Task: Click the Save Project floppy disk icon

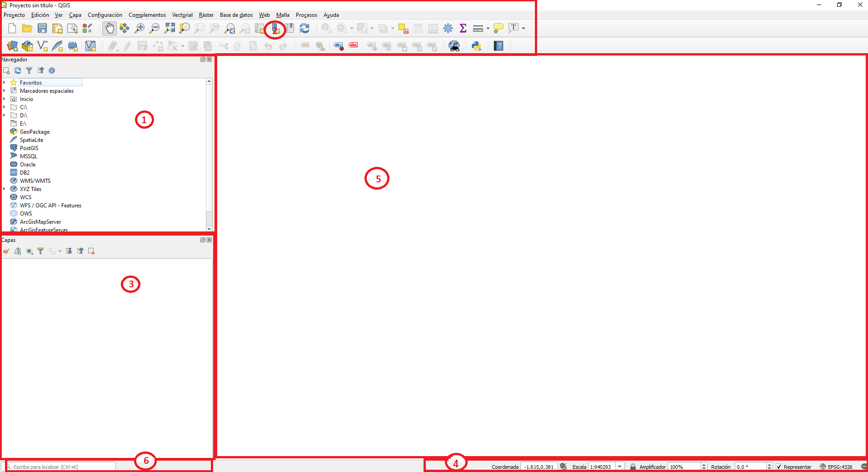Action: click(x=42, y=28)
